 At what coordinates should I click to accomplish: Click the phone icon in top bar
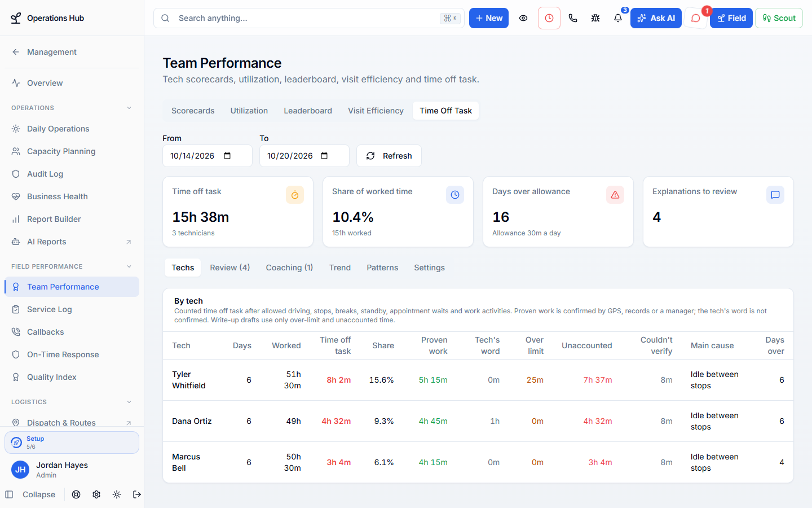click(573, 18)
